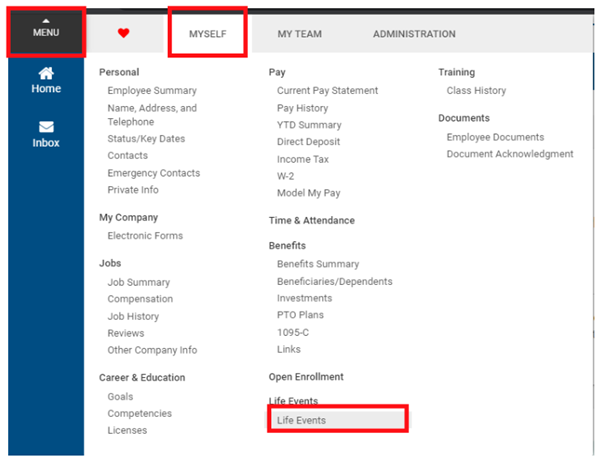
Task: Click the Jobs section heading
Action: pos(110,263)
